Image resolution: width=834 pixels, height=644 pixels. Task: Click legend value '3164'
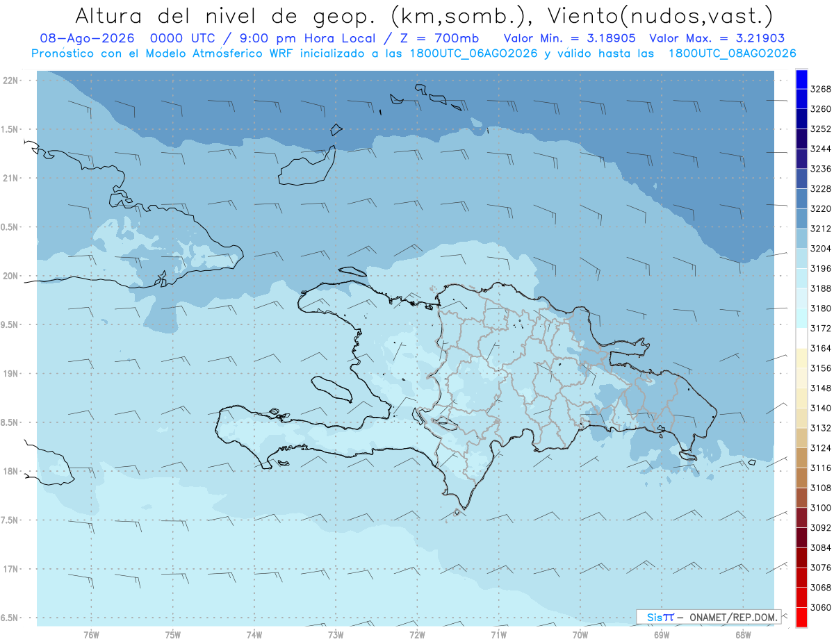click(x=821, y=348)
